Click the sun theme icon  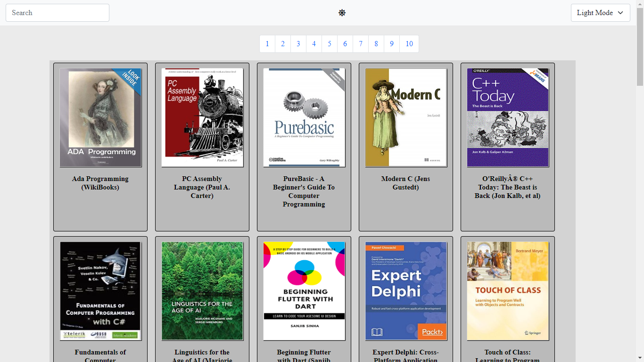[342, 13]
